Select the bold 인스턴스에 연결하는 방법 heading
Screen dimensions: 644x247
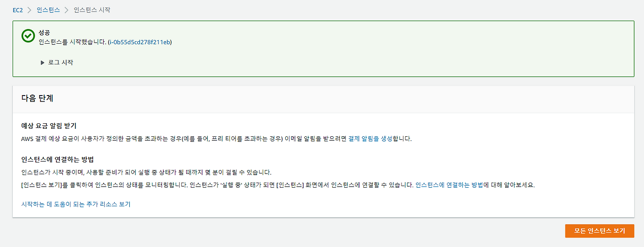(58, 160)
